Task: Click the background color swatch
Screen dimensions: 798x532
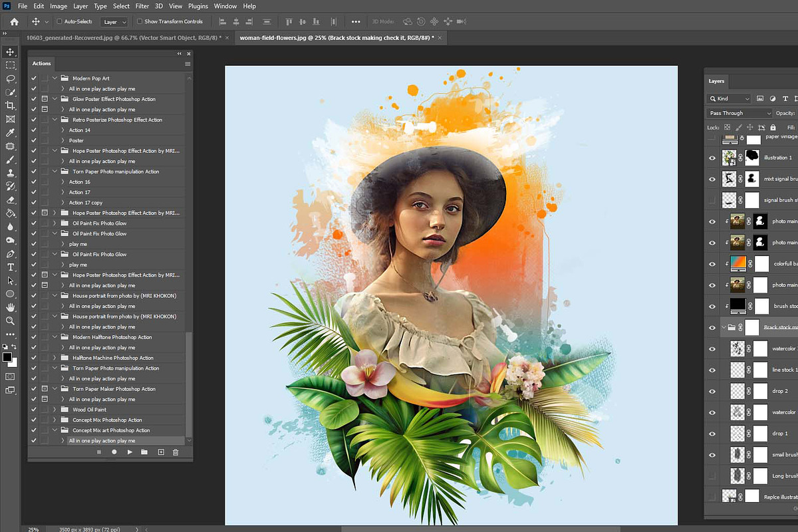Action: tap(13, 362)
